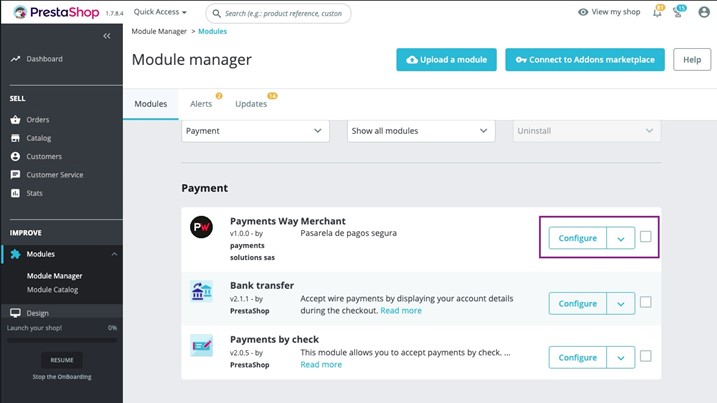717x403 pixels.
Task: Open Dashboard in the sidebar
Action: [44, 59]
